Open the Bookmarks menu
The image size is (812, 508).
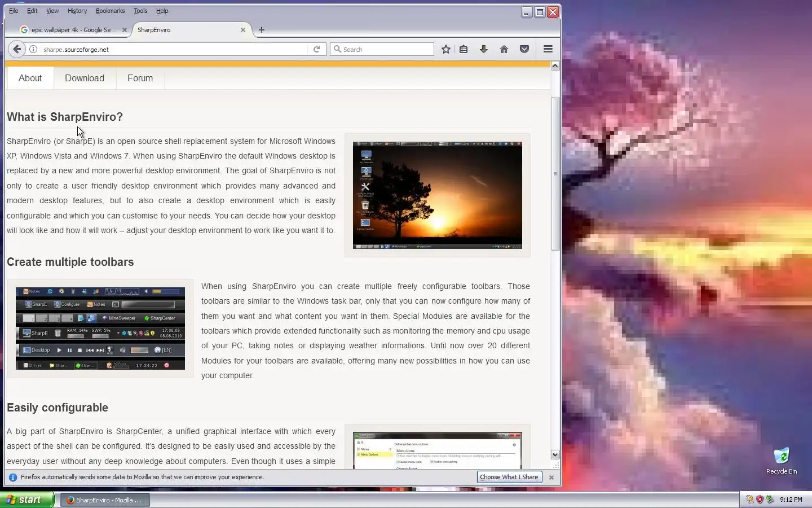(110, 11)
